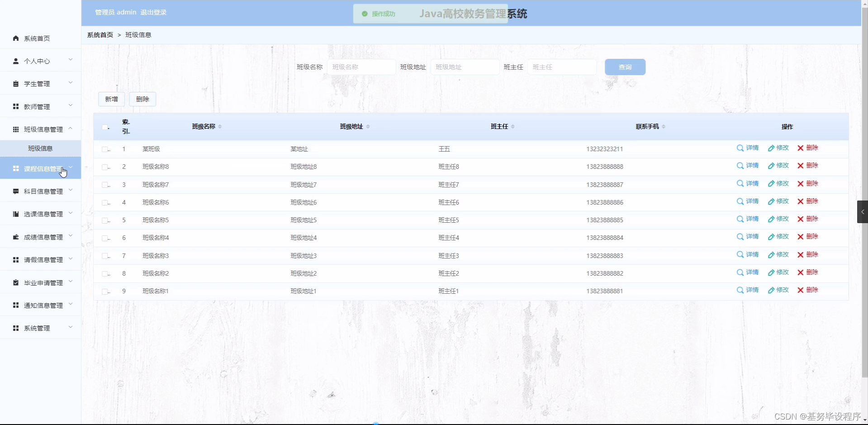Viewport: 868px width, 425px height.
Task: Click 系统首页 in the breadcrumb
Action: (x=100, y=35)
